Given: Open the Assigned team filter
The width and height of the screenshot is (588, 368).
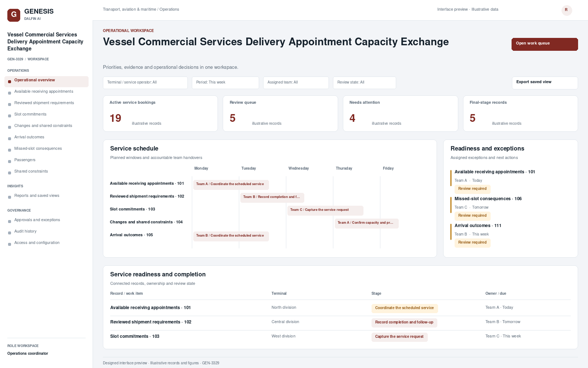Looking at the screenshot, I should [296, 83].
